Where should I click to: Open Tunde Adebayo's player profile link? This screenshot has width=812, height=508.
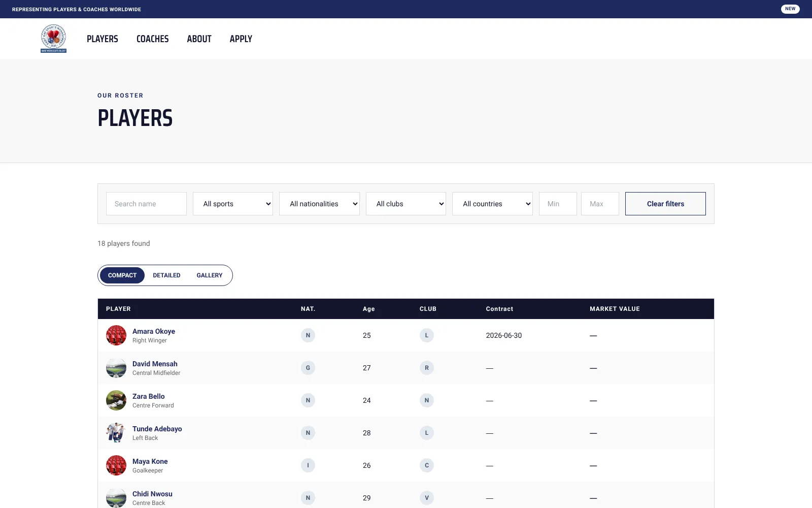coord(157,429)
